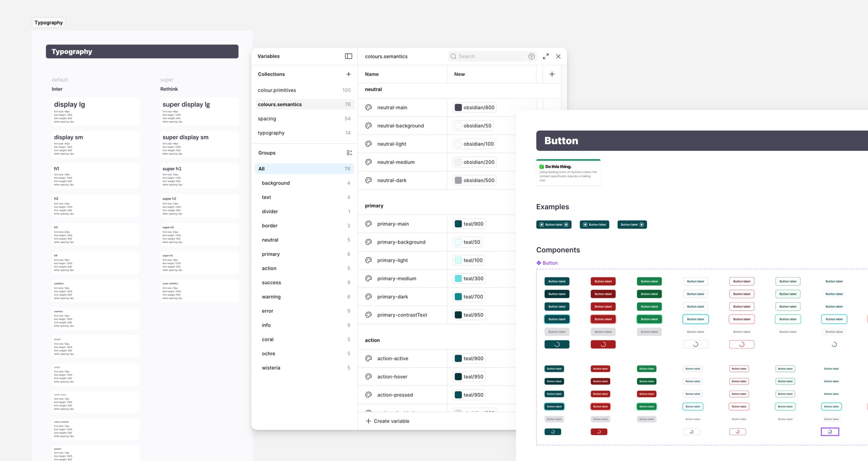Click the color variable icon beside neutral-main

(x=368, y=107)
